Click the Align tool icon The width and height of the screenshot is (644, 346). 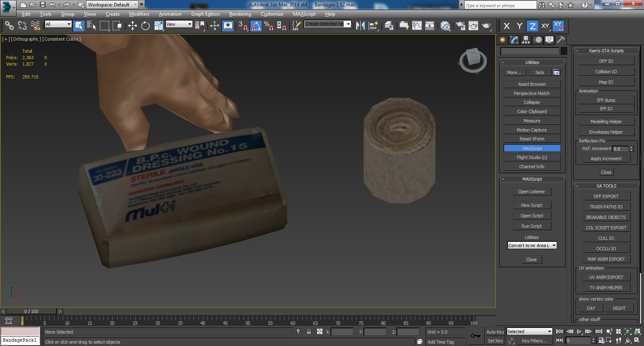[374, 26]
